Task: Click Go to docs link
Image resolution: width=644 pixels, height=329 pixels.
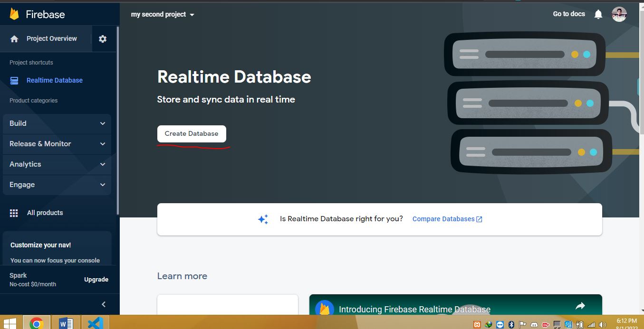Action: (569, 14)
